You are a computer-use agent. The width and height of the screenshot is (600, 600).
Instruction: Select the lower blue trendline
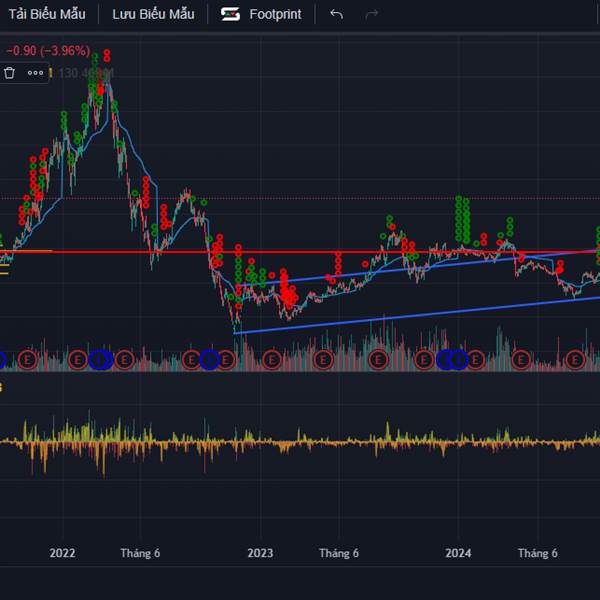click(400, 315)
